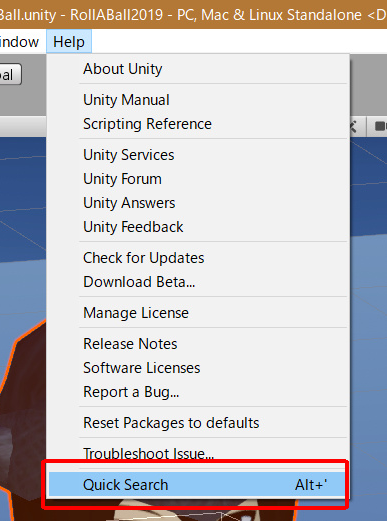Select Download Beta...
The height and width of the screenshot is (521, 387).
(x=198, y=282)
